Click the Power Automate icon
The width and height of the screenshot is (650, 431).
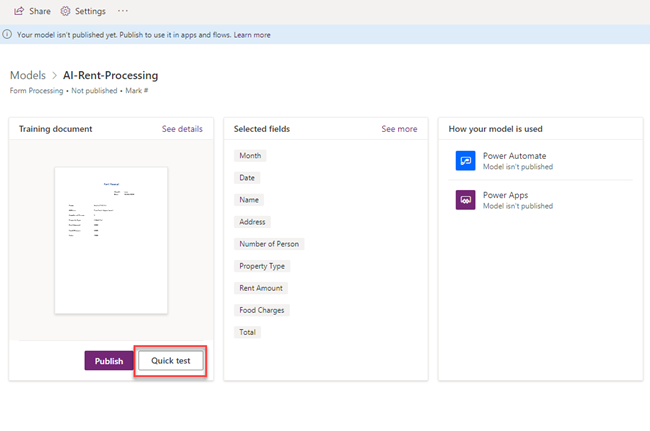[x=464, y=161]
